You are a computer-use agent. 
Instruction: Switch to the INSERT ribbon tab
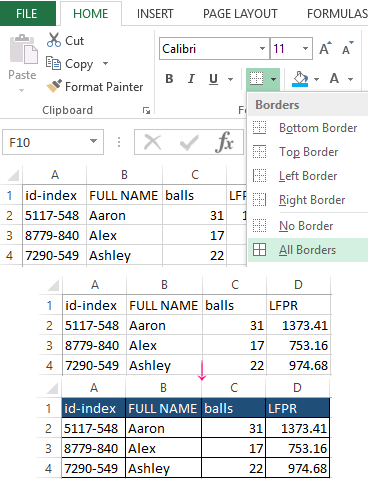point(155,14)
